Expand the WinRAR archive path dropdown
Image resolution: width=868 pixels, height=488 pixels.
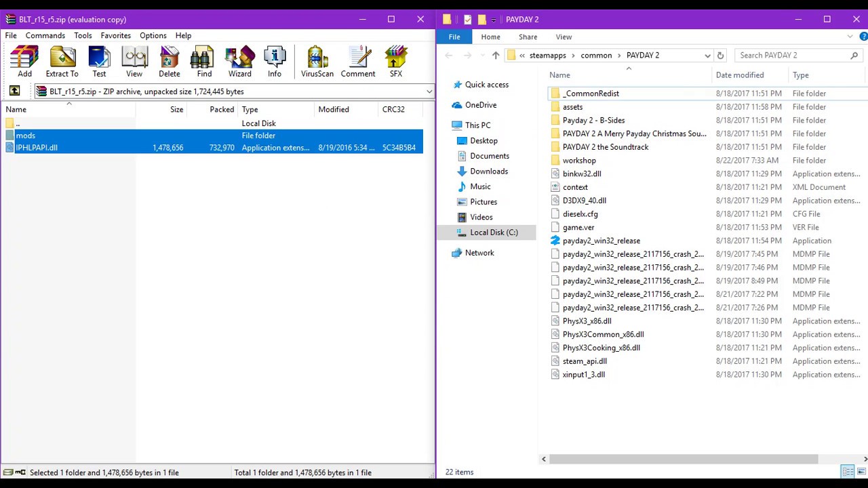(x=429, y=91)
